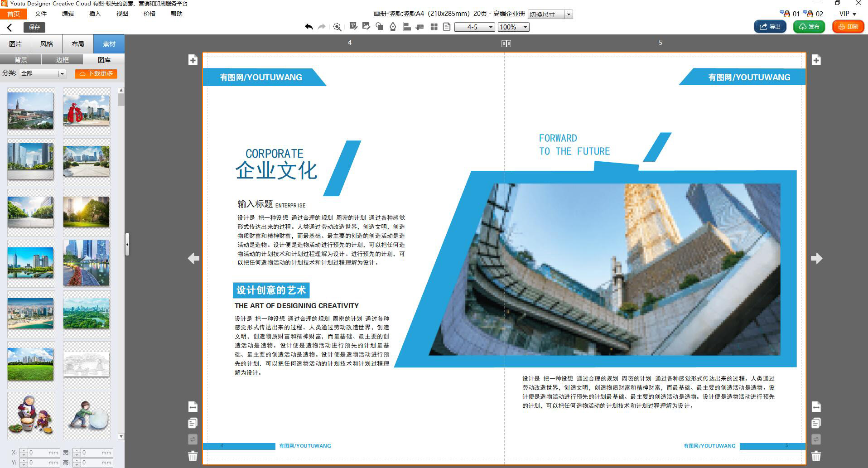Select the insert image tool icon
This screenshot has width=868, height=468.
[366, 27]
